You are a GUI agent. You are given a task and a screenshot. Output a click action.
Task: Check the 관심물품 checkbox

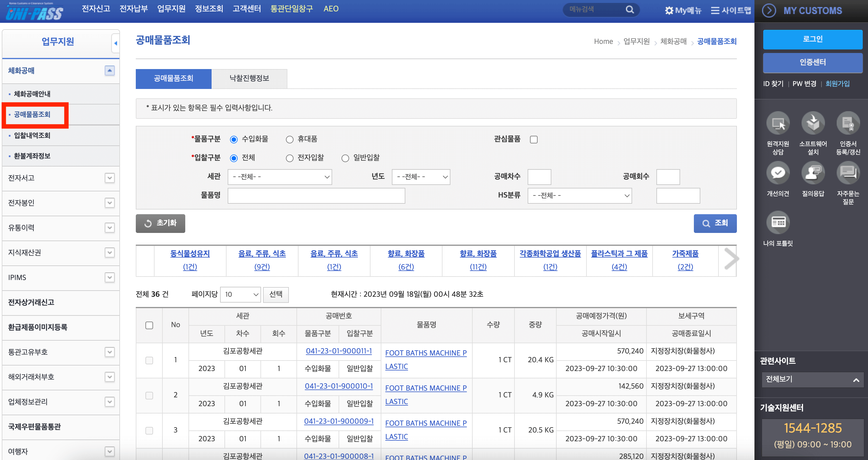point(534,140)
